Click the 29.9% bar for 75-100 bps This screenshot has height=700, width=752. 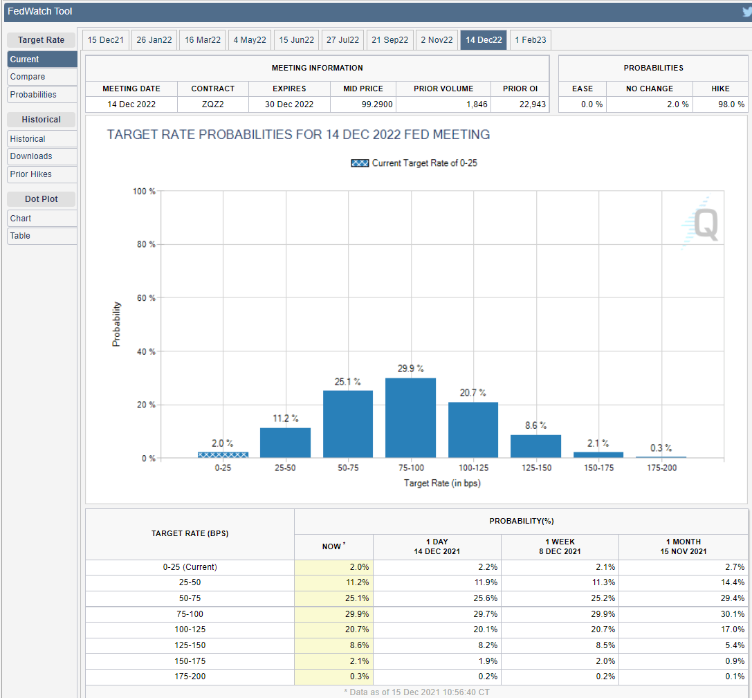(410, 418)
